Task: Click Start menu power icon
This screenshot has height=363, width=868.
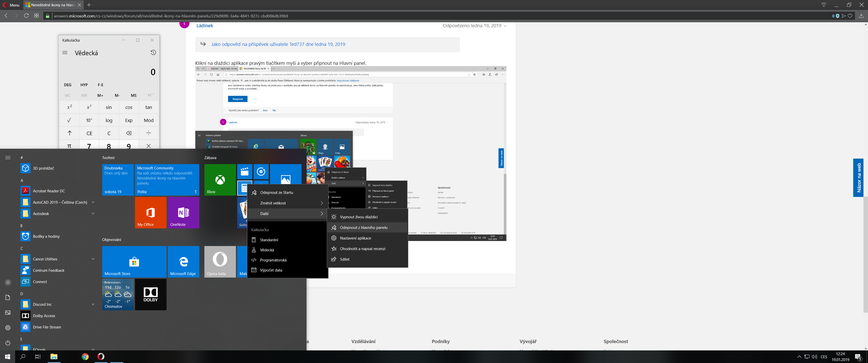Action: (8, 343)
